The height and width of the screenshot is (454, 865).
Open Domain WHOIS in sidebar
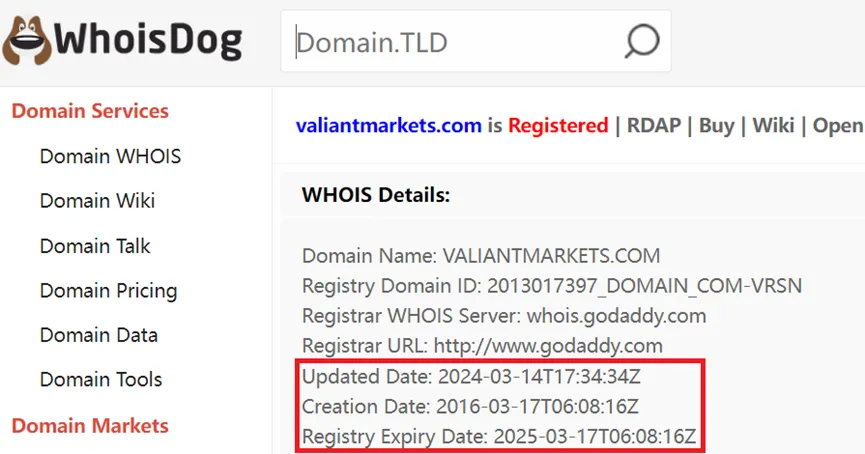110,157
